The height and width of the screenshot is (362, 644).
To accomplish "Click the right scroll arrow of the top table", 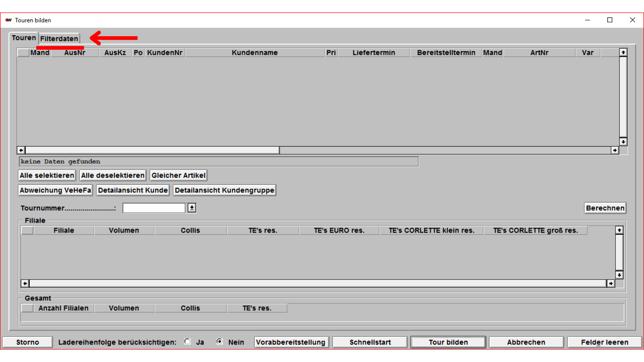I will tap(614, 150).
